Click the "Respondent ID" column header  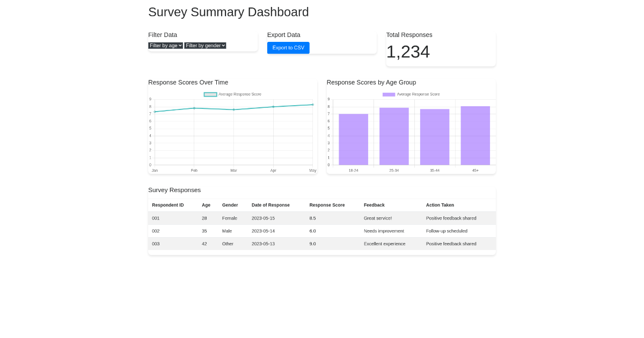(167, 205)
